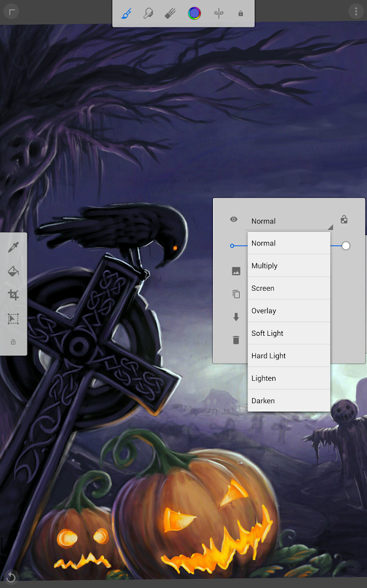367x588 pixels.
Task: Open the color wheel picker
Action: click(194, 14)
